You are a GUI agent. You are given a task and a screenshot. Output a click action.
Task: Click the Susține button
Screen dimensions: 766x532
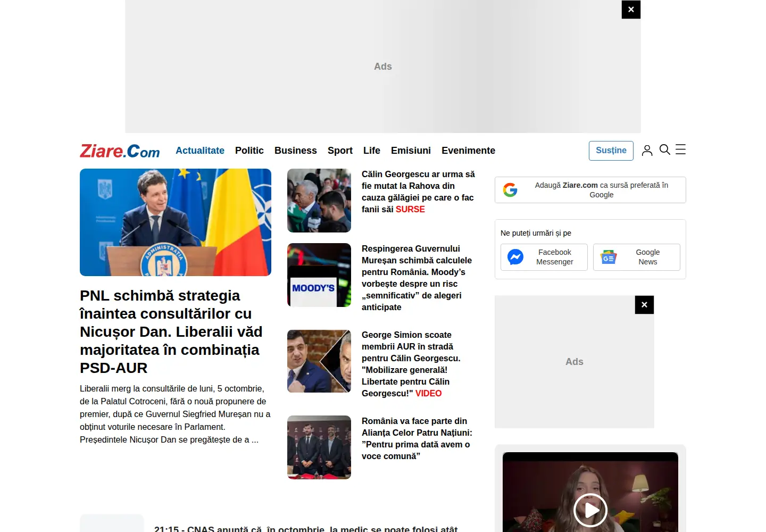(x=611, y=151)
